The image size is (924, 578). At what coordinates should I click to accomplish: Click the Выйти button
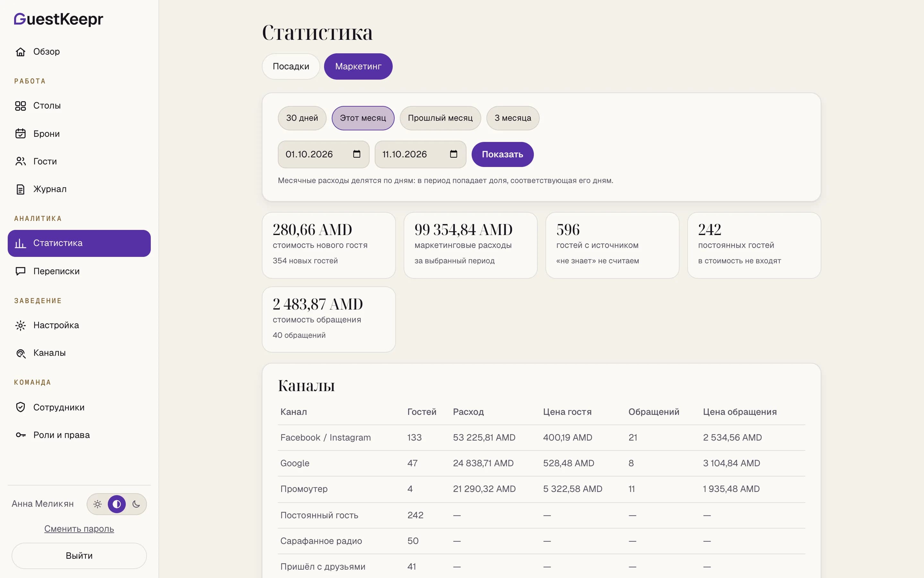pos(79,556)
